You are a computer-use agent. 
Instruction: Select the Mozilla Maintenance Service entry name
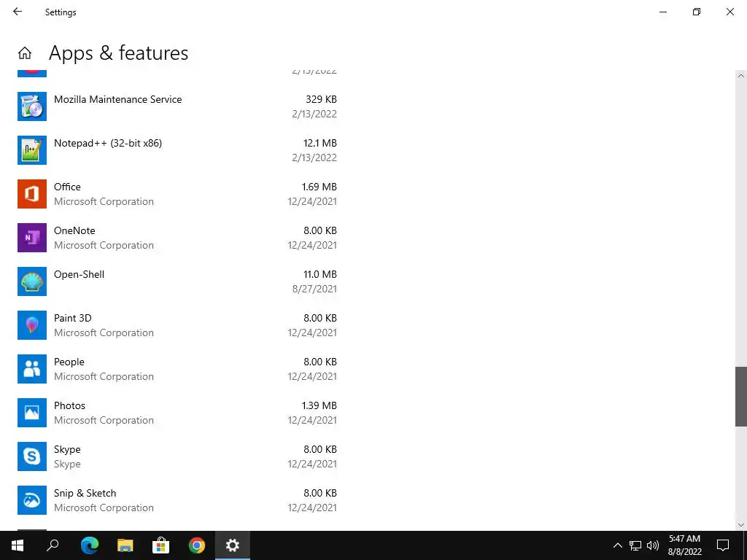pos(117,99)
